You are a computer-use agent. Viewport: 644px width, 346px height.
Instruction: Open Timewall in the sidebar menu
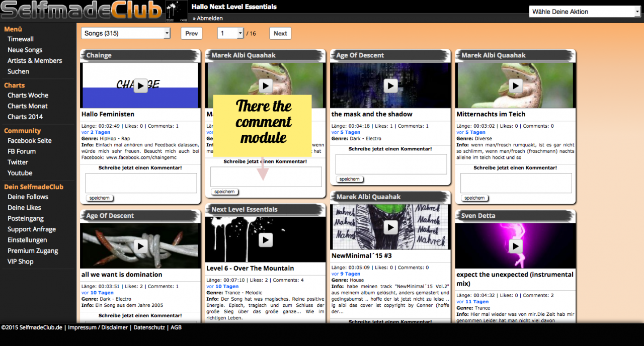pyautogui.click(x=21, y=39)
